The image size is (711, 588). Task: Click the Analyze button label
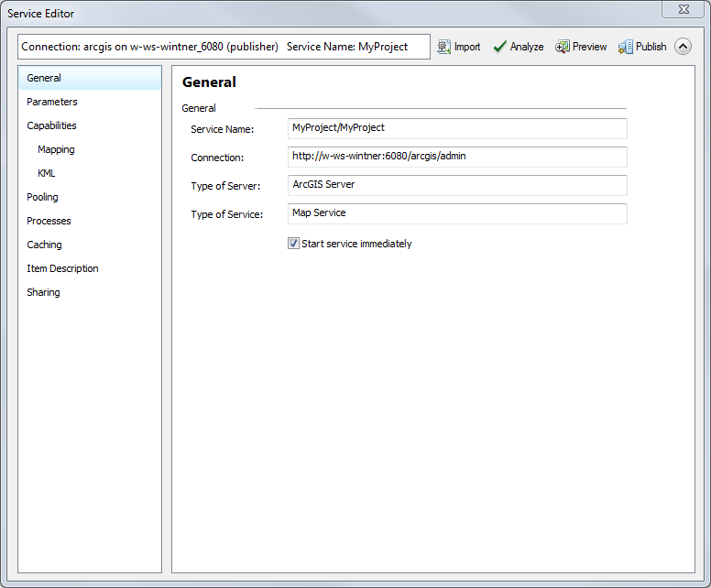(527, 47)
